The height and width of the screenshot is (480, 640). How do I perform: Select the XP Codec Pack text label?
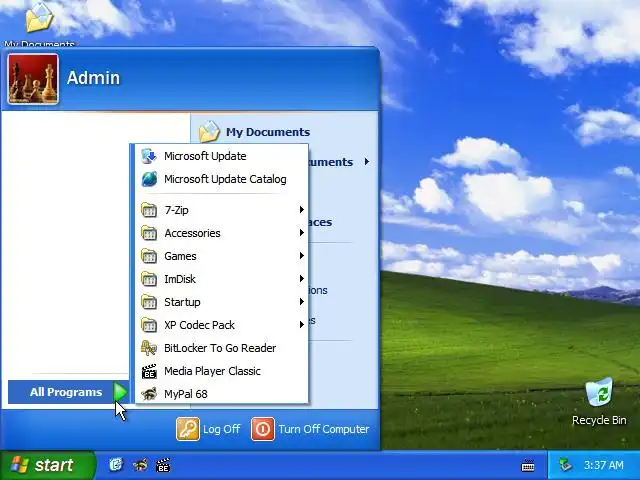click(x=199, y=325)
